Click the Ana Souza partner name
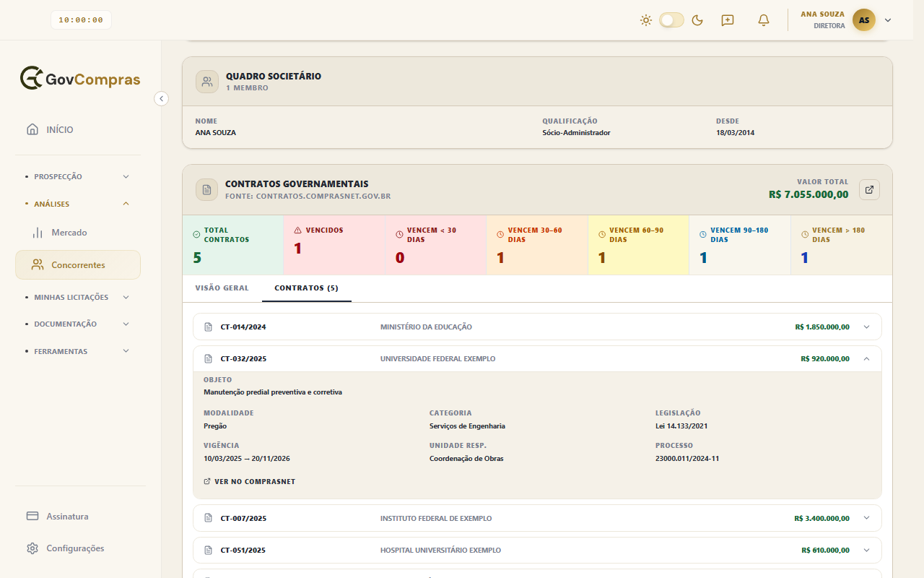The height and width of the screenshot is (578, 924). point(216,132)
